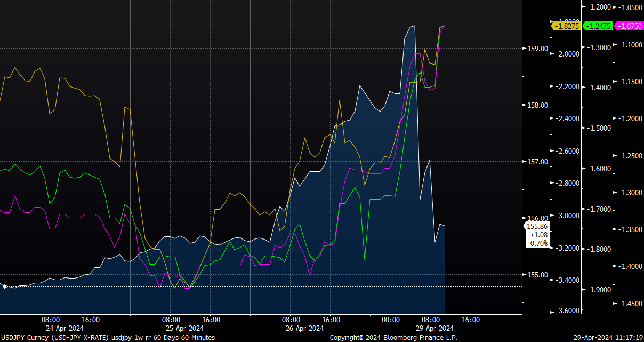Choose the -1.3500 axis tick label
Image resolution: width=644 pixels, height=342 pixels.
(x=630, y=229)
